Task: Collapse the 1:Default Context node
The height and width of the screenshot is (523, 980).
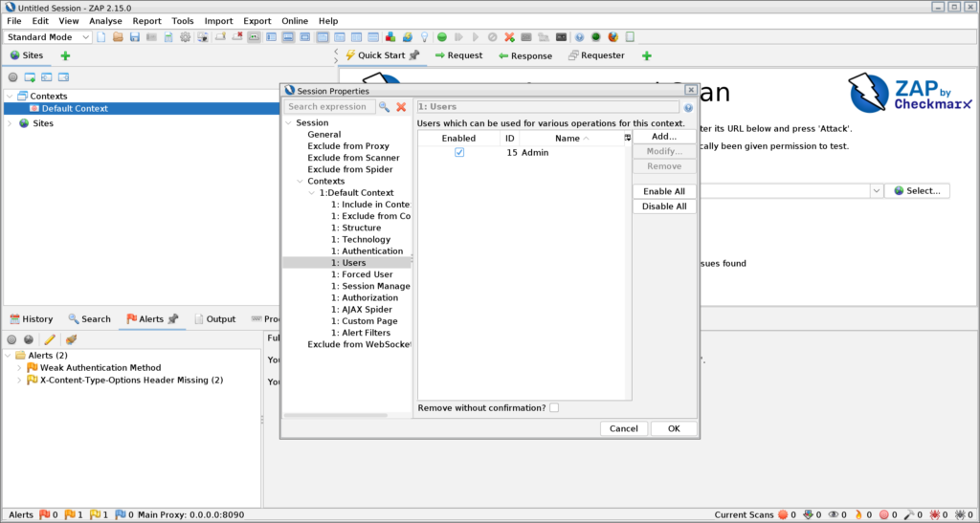Action: point(312,193)
